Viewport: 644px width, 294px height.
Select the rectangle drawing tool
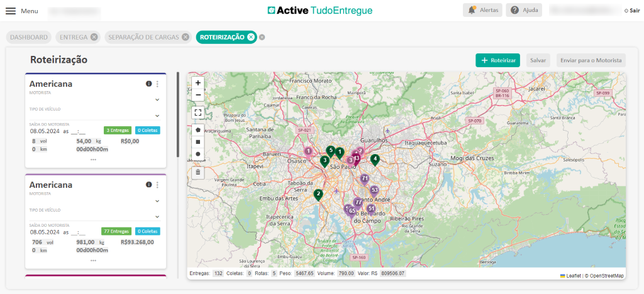198,142
